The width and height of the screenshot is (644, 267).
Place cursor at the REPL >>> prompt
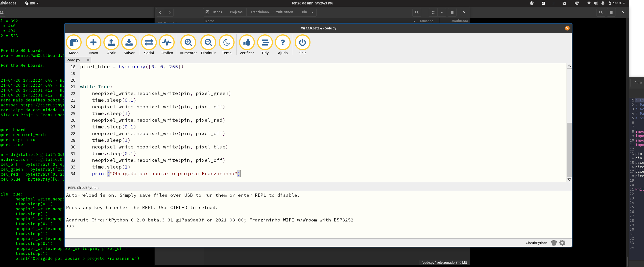pos(70,226)
